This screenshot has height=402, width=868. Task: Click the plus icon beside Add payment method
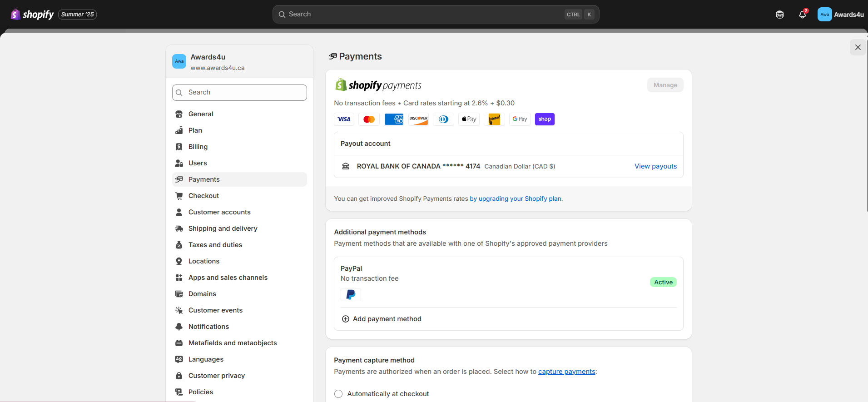[x=346, y=319]
